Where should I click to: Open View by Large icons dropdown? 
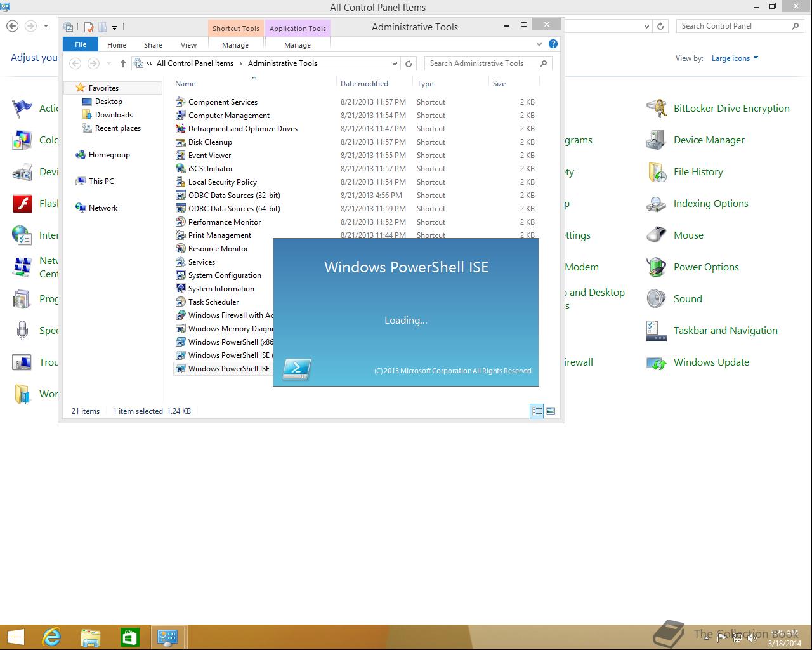click(735, 58)
